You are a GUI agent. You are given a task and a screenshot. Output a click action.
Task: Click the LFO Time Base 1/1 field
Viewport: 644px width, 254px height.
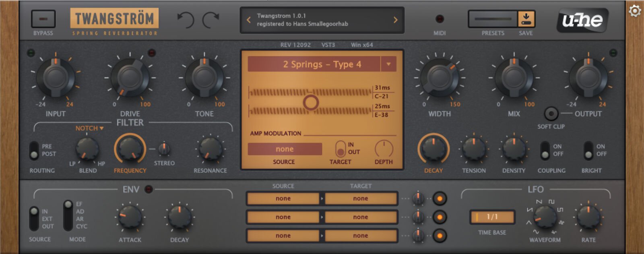492,217
